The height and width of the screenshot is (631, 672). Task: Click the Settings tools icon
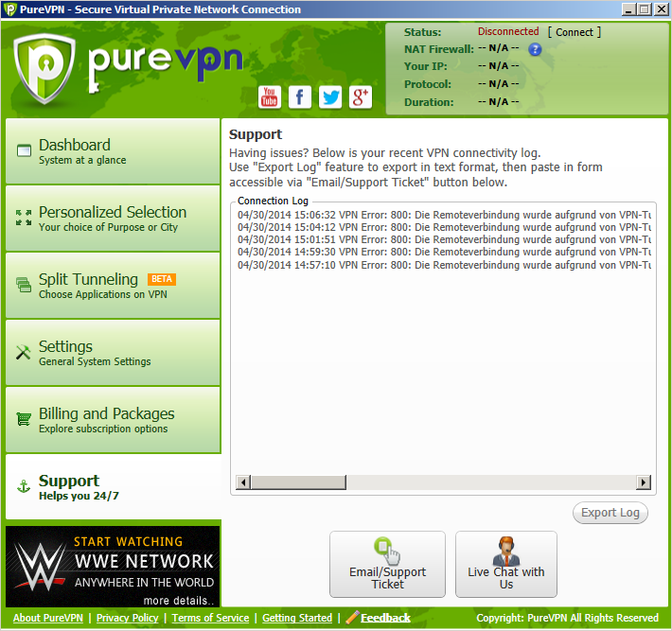point(24,352)
